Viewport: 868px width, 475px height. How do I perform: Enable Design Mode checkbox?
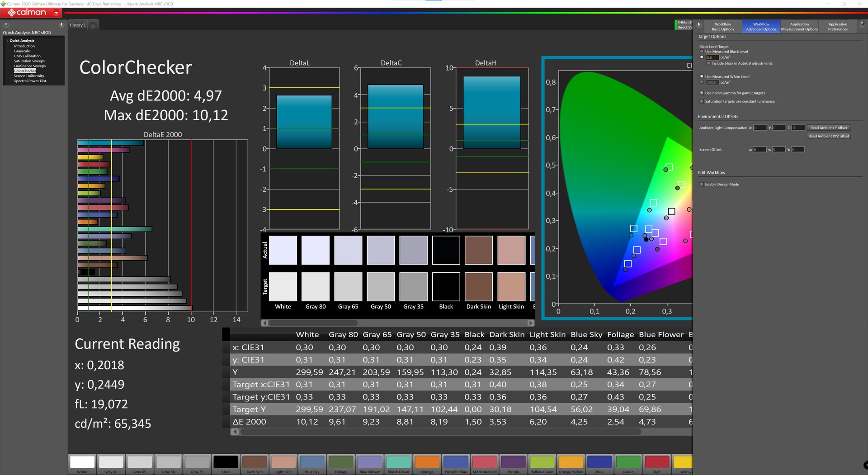[x=702, y=184]
